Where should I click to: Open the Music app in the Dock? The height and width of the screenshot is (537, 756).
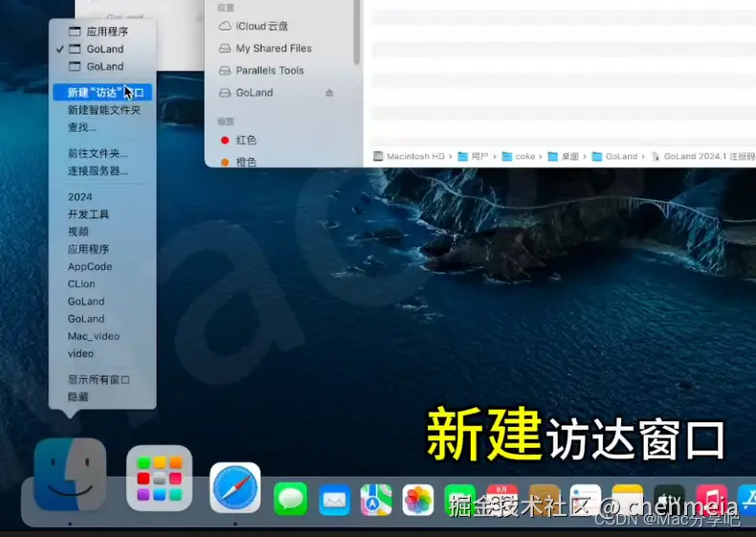(712, 500)
